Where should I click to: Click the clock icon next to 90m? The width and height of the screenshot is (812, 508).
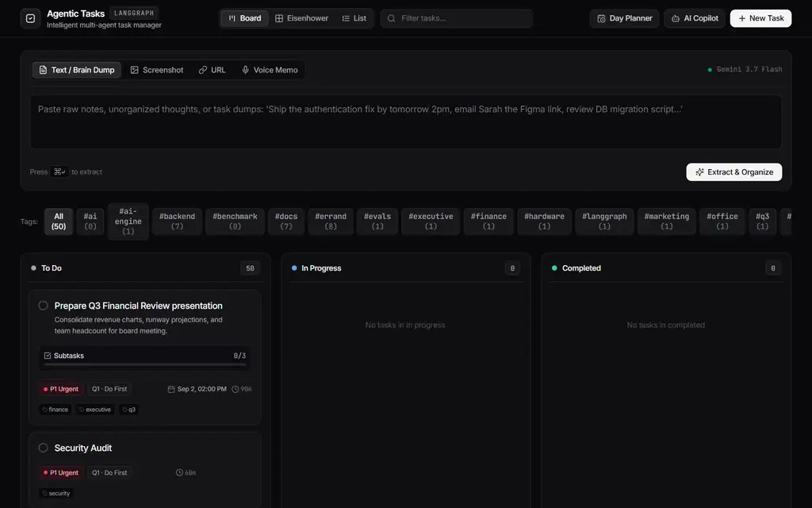pos(235,389)
